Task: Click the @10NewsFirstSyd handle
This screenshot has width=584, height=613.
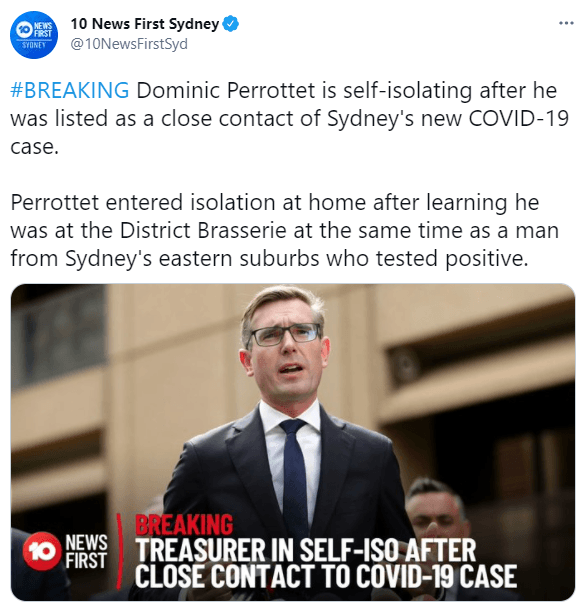Action: point(129,44)
